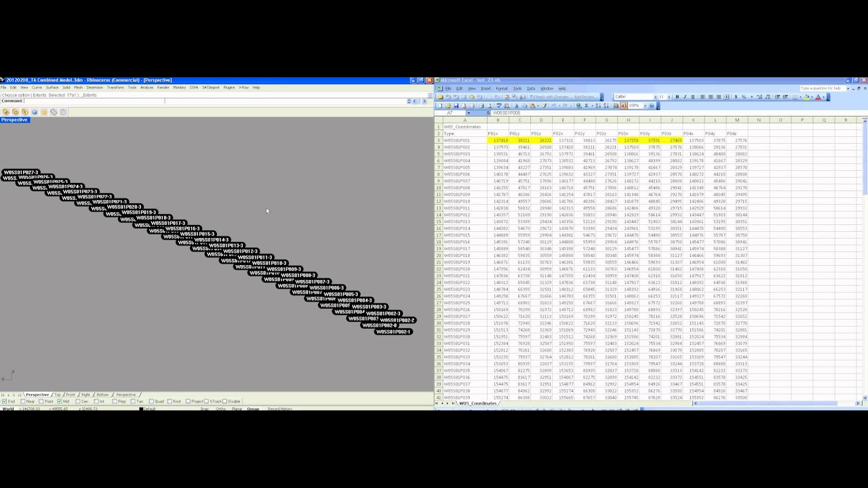The height and width of the screenshot is (488, 868).
Task: Open Excel's Data menu
Action: click(x=531, y=89)
